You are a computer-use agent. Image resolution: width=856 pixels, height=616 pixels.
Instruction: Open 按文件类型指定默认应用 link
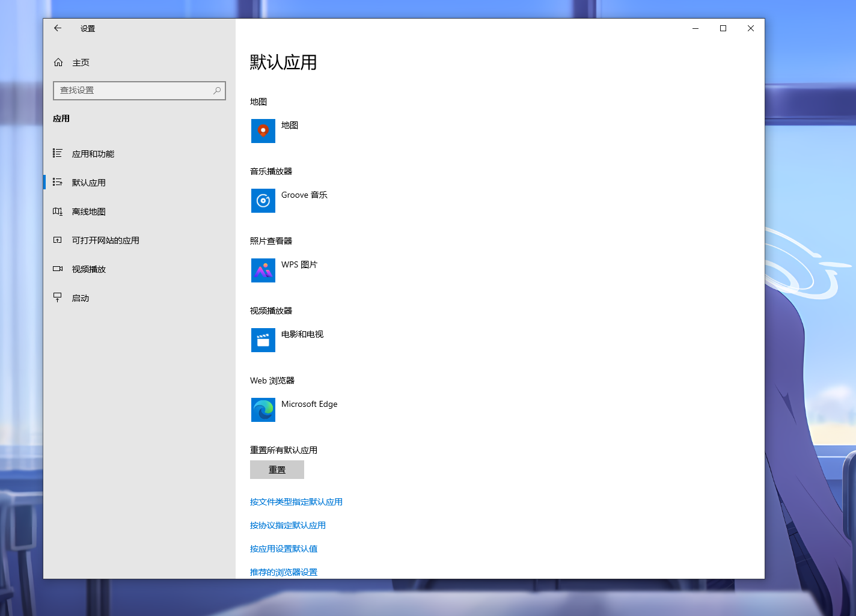point(296,502)
